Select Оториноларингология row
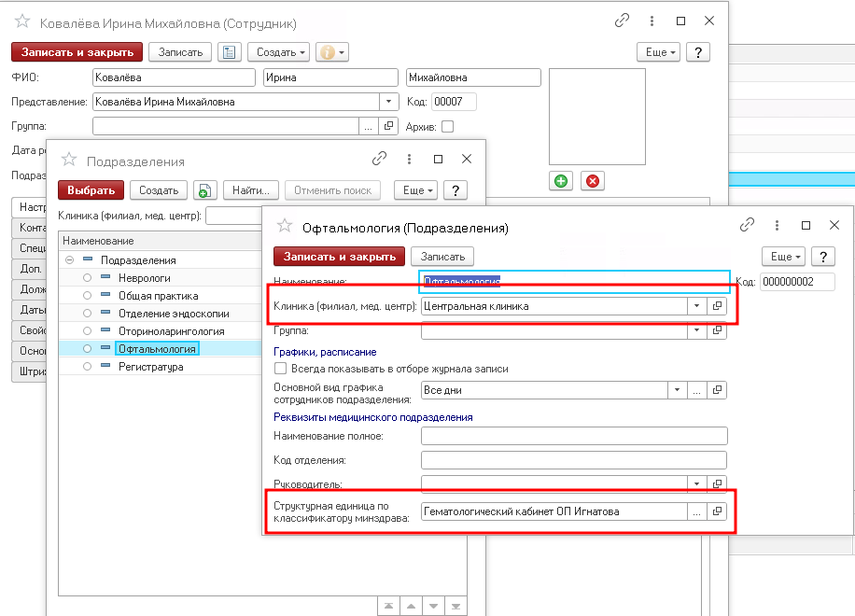The width and height of the screenshot is (855, 616). [161, 331]
